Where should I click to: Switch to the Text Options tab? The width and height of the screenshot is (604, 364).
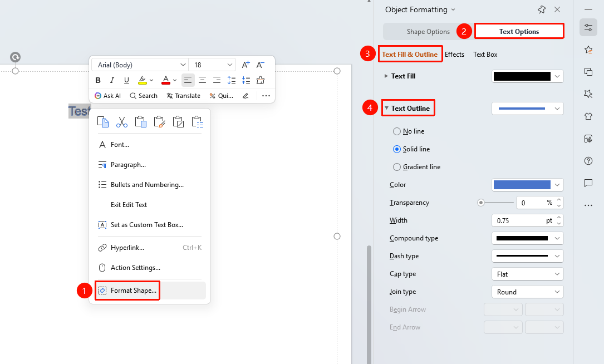pos(519,32)
